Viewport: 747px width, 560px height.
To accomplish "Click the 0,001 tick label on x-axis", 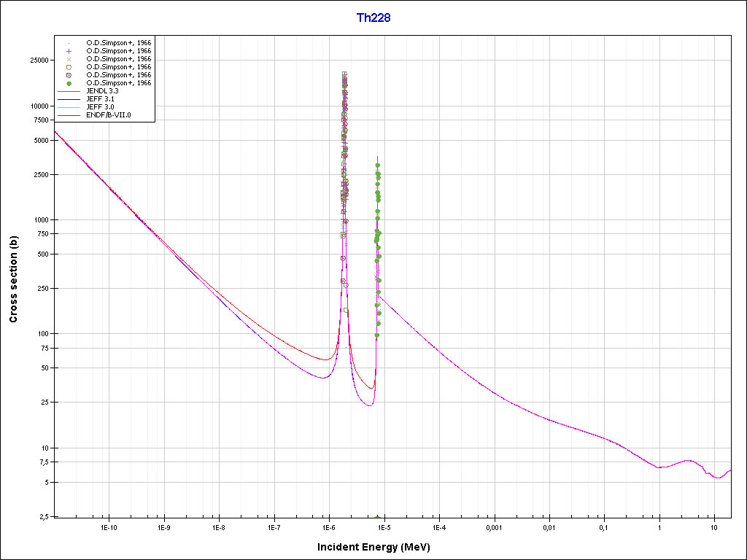I will click(494, 526).
